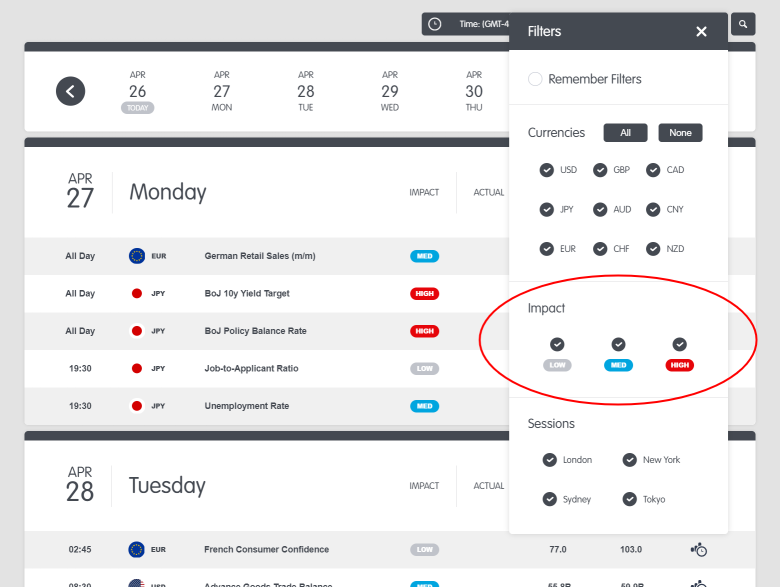Toggle the GBP currency filter

(600, 170)
